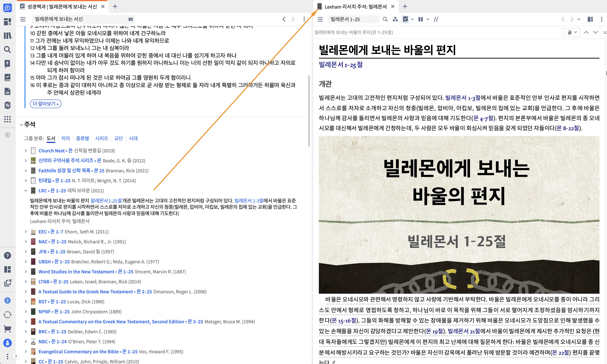Click the reference box '빌레몬서 1–25'
Screen dimensions: 607x364
pos(353,19)
